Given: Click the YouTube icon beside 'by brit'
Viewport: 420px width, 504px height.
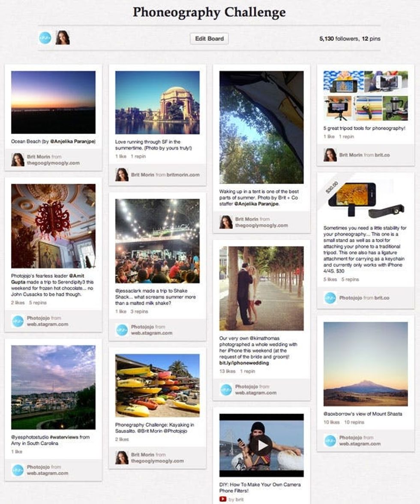Looking at the screenshot, I should [x=223, y=499].
